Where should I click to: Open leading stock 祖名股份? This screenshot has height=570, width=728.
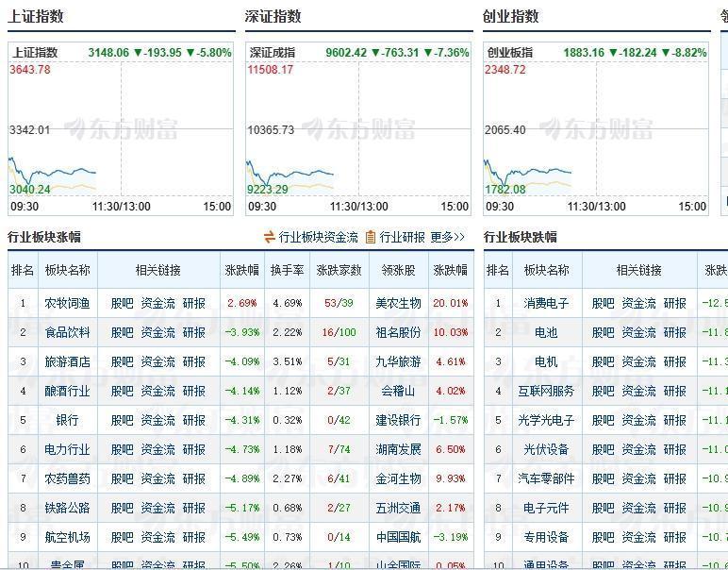coord(398,332)
